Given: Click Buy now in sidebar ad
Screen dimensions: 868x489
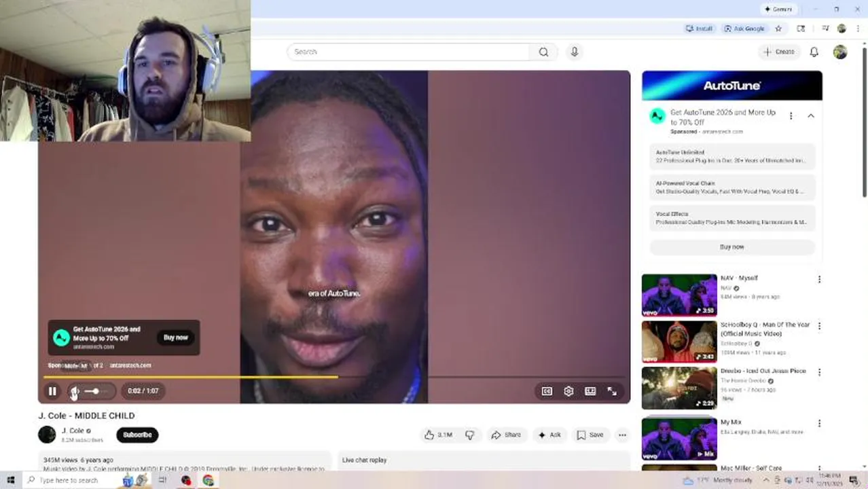Looking at the screenshot, I should [731, 247].
